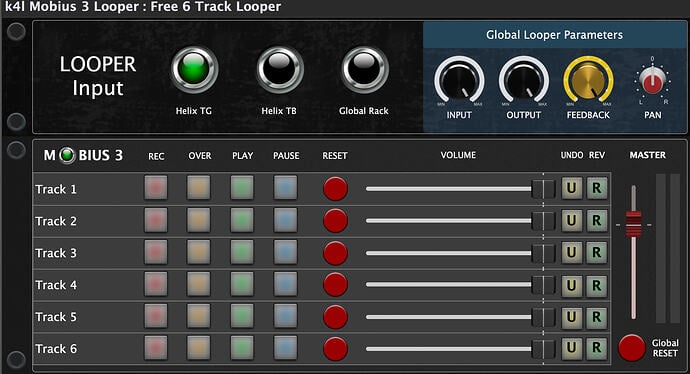Click the OUTPUT level knob
Image resolution: width=690 pixels, height=374 pixels.
click(524, 81)
